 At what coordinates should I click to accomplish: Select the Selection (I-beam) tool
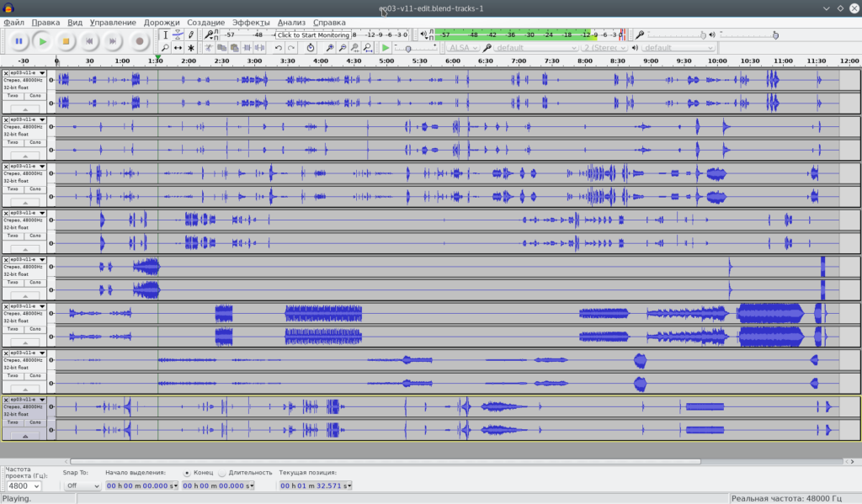pos(165,34)
